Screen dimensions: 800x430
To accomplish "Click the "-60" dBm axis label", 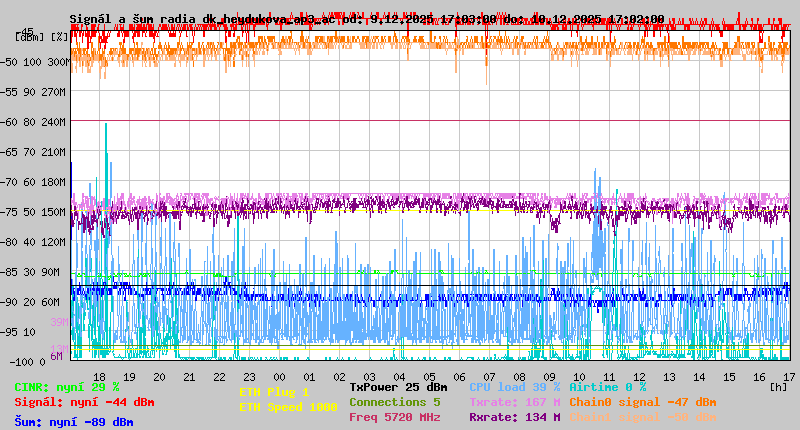I will (x=9, y=122).
